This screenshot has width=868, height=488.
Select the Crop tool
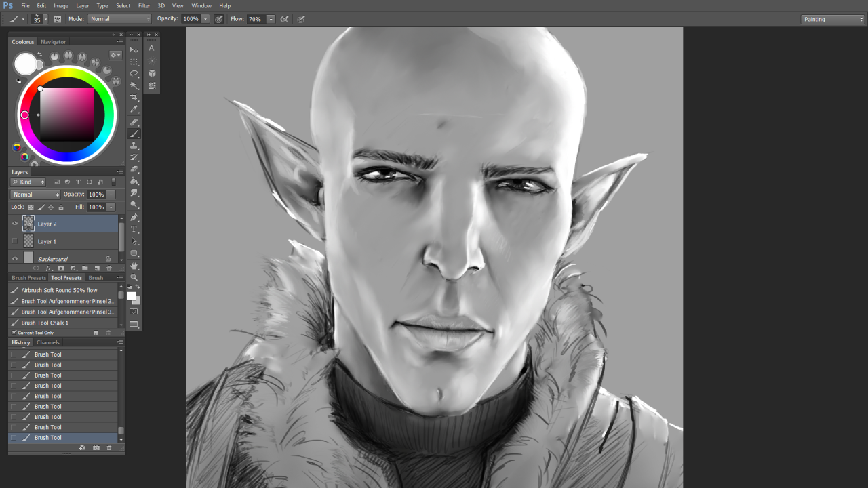tap(134, 97)
